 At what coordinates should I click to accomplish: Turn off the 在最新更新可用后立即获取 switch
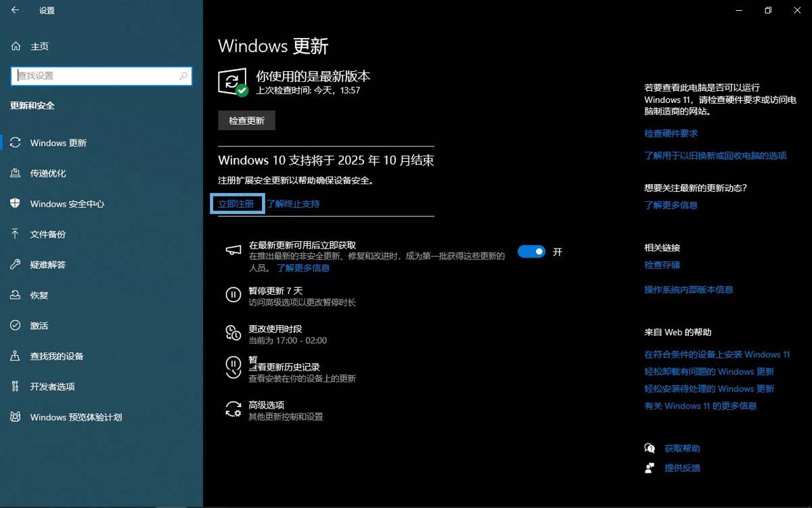click(531, 251)
